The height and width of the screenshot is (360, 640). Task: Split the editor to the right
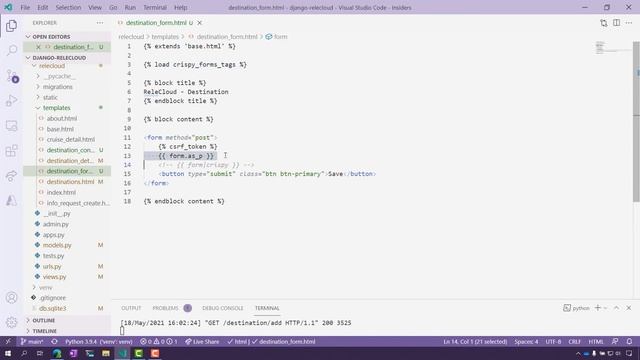tap(616, 23)
